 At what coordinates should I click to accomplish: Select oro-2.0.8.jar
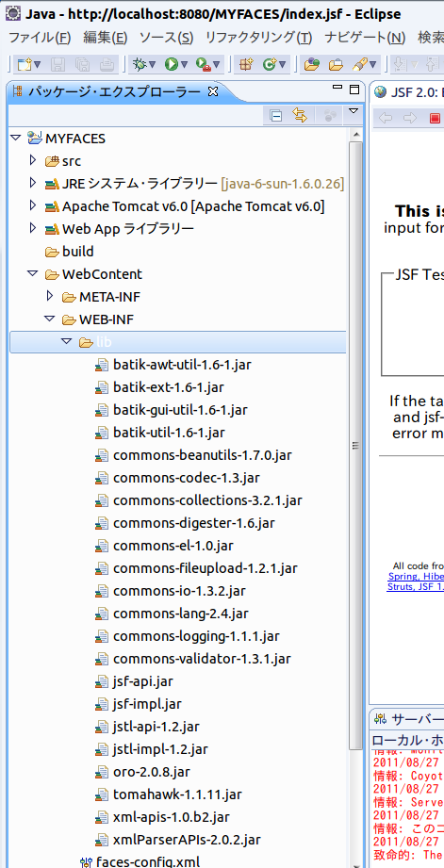pyautogui.click(x=151, y=774)
